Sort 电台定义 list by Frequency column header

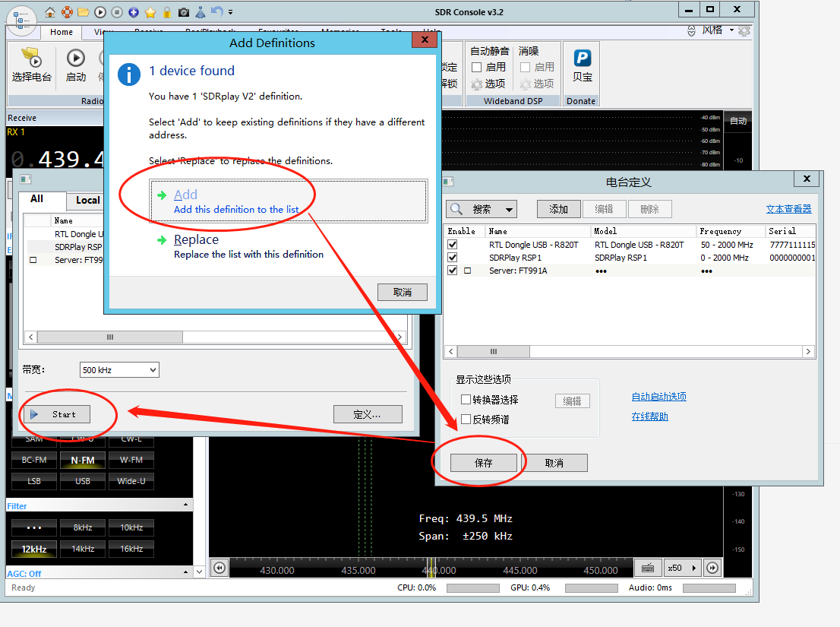731,231
